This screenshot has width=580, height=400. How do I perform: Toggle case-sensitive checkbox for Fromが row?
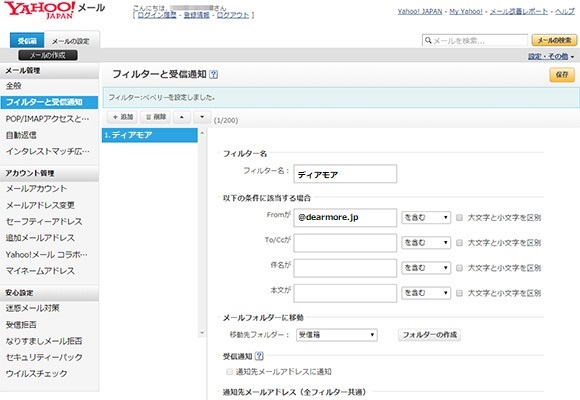tap(459, 218)
